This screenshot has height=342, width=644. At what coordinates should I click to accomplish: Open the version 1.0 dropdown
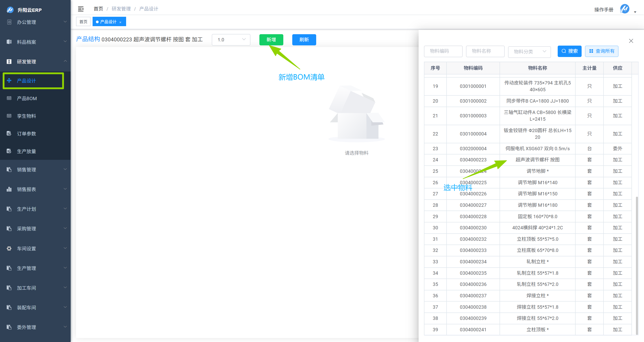tap(231, 40)
